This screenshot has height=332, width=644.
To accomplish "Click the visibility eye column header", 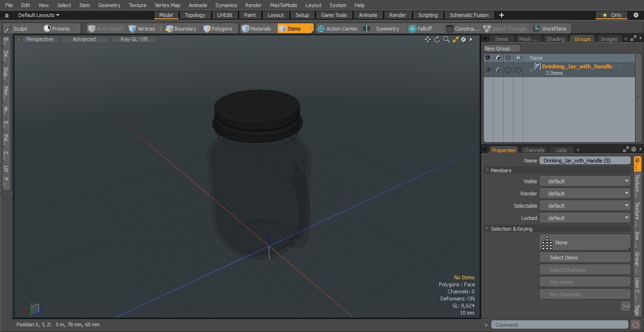I will point(487,58).
